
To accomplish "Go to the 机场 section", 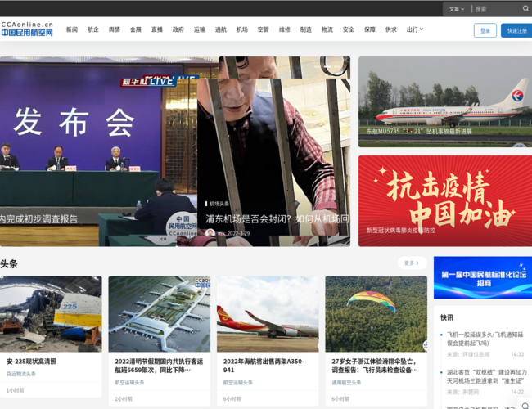I will coord(242,29).
